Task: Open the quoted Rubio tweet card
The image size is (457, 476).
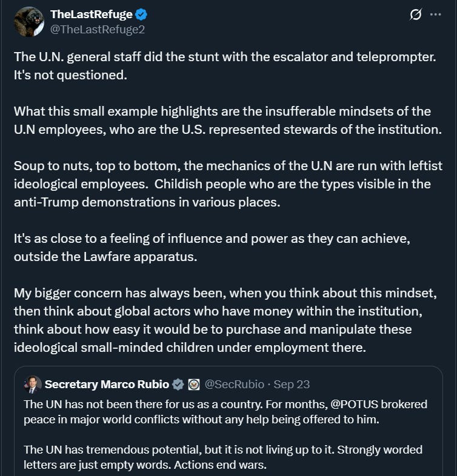Action: tap(228, 421)
